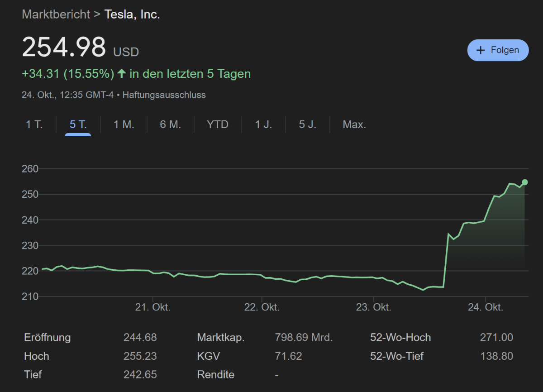
Task: Click the green up arrow beside percentage change
Action: click(121, 73)
